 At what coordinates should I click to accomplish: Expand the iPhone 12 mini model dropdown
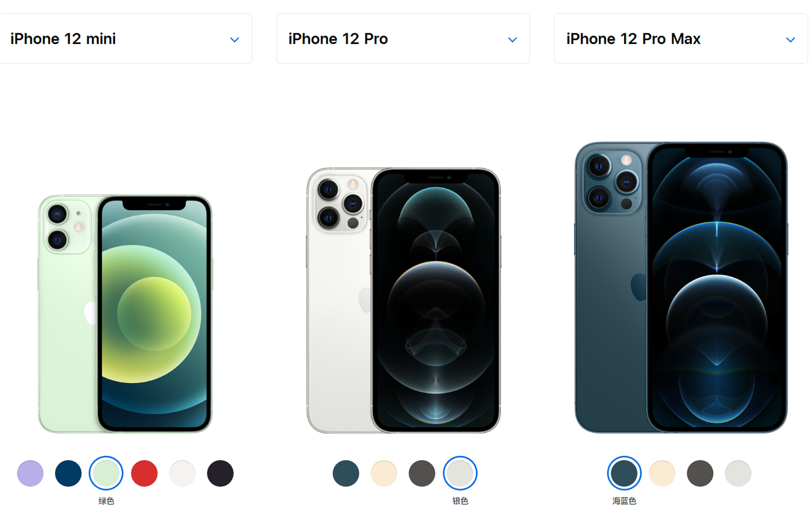click(x=125, y=39)
